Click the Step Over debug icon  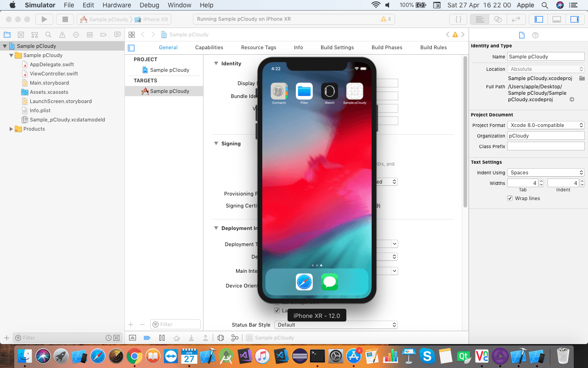point(176,338)
